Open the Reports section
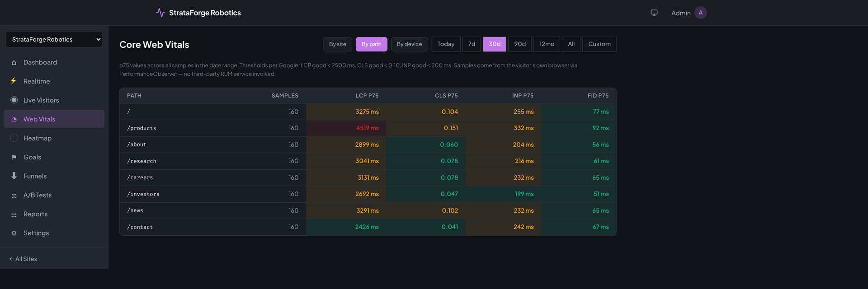This screenshot has width=868, height=289. [54, 214]
